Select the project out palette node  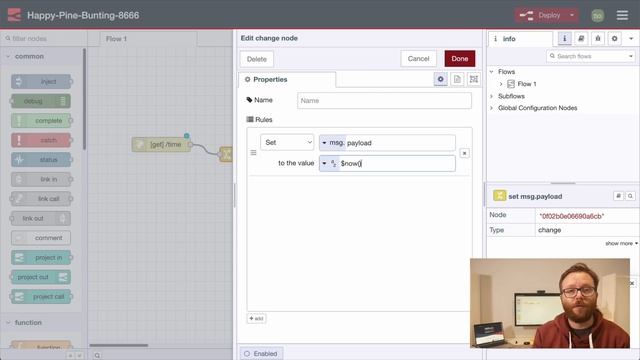pyautogui.click(x=41, y=277)
